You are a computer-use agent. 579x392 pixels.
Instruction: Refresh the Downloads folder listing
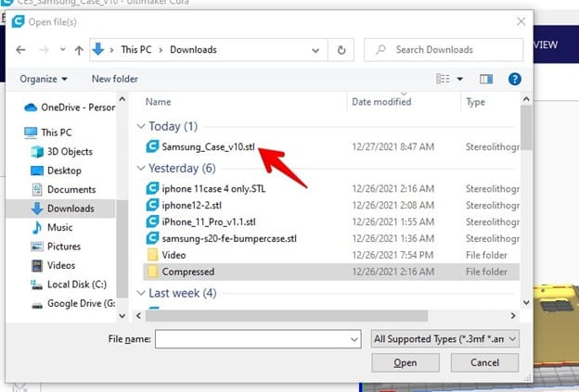341,50
